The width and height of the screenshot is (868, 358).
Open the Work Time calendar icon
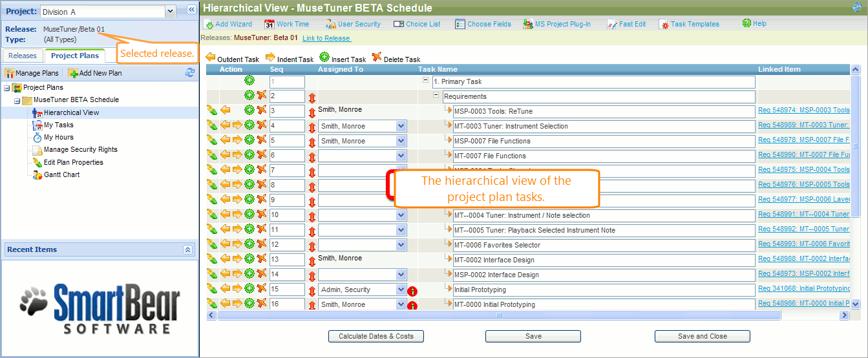(270, 24)
